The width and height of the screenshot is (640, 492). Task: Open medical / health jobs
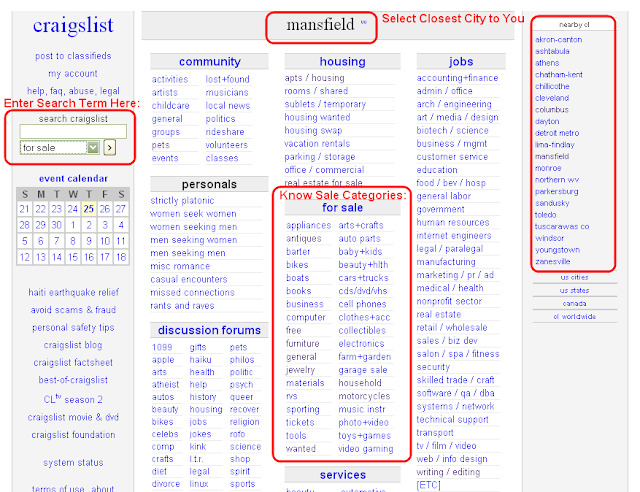point(450,288)
